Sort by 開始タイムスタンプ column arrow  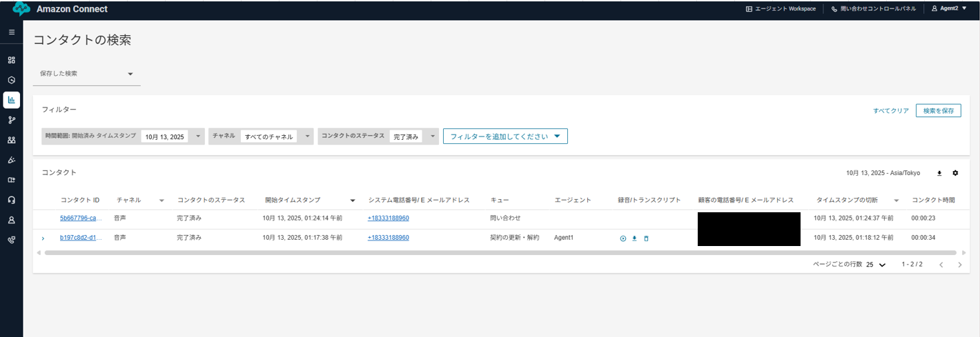coord(353,201)
